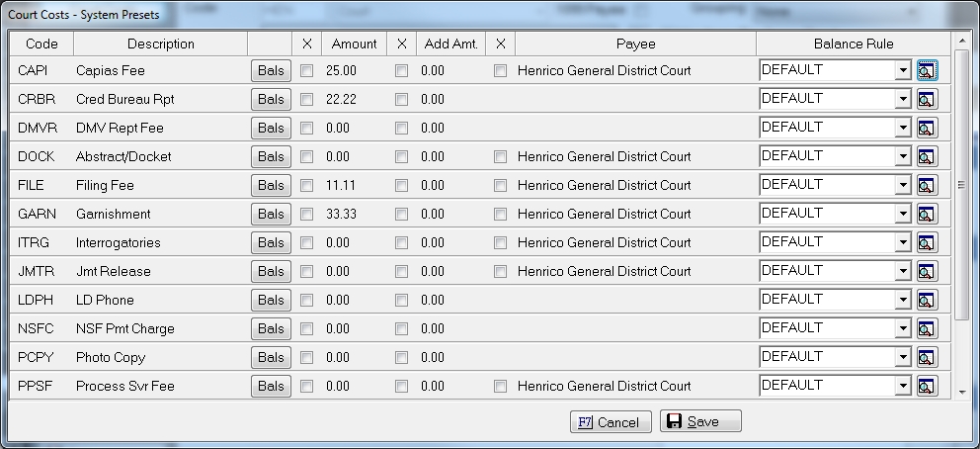This screenshot has height=449, width=980.
Task: Toggle the Payee checkbox for Garnishment row
Action: point(501,215)
